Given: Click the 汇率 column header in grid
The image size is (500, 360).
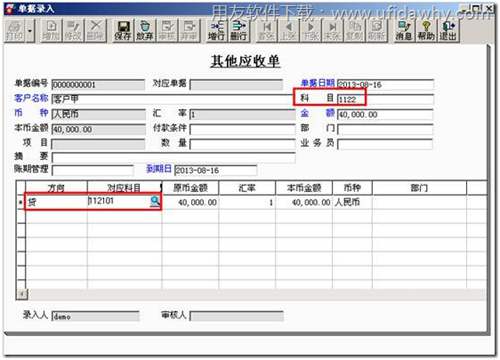Looking at the screenshot, I should (247, 188).
